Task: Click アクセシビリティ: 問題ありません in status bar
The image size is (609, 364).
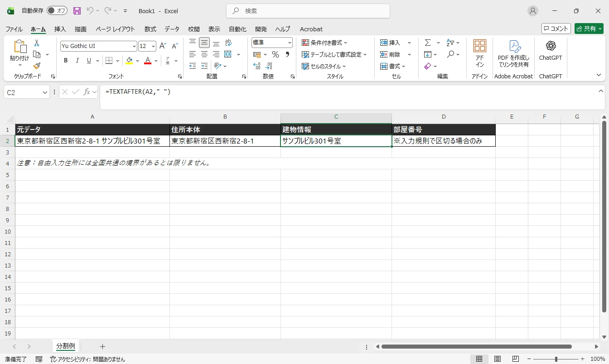Action: [87, 359]
